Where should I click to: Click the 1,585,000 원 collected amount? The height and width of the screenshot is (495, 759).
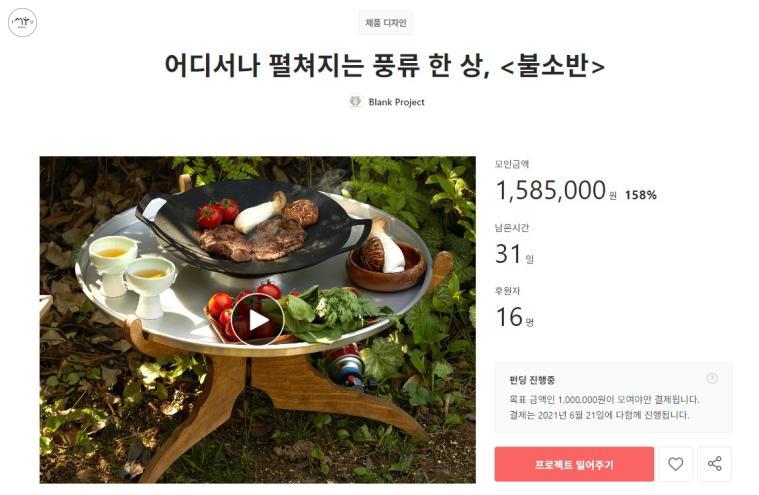coord(556,190)
